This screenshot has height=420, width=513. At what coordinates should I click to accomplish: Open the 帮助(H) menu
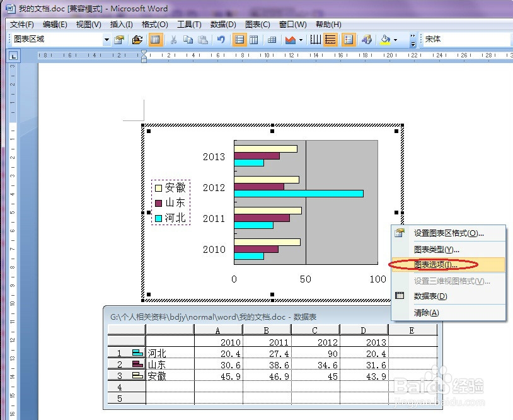pos(328,25)
